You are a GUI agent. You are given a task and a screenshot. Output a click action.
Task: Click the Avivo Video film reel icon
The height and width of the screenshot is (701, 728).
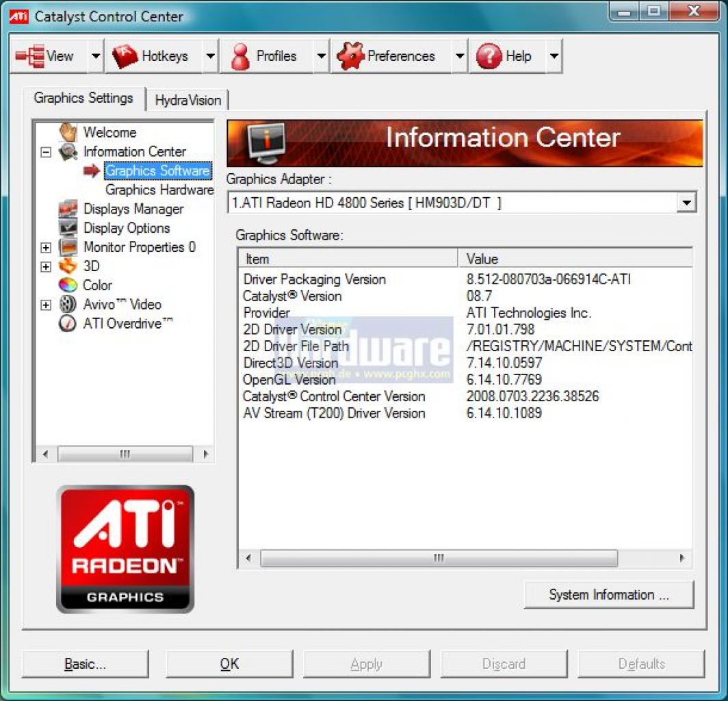point(68,304)
